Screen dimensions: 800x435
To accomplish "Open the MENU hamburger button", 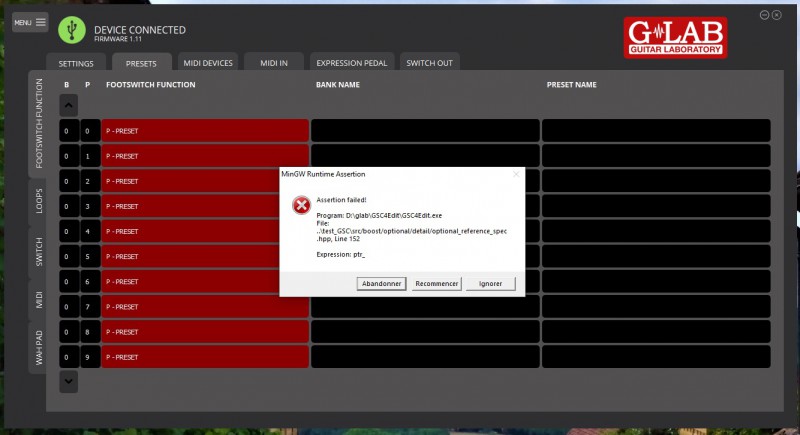I will pyautogui.click(x=30, y=22).
